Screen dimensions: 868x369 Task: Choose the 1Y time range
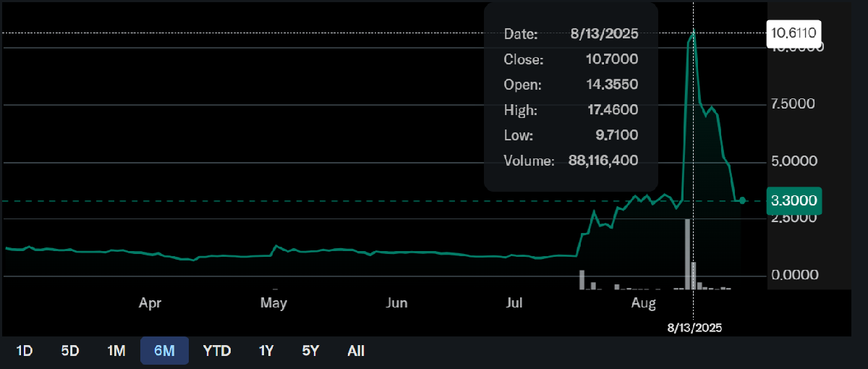tap(266, 351)
